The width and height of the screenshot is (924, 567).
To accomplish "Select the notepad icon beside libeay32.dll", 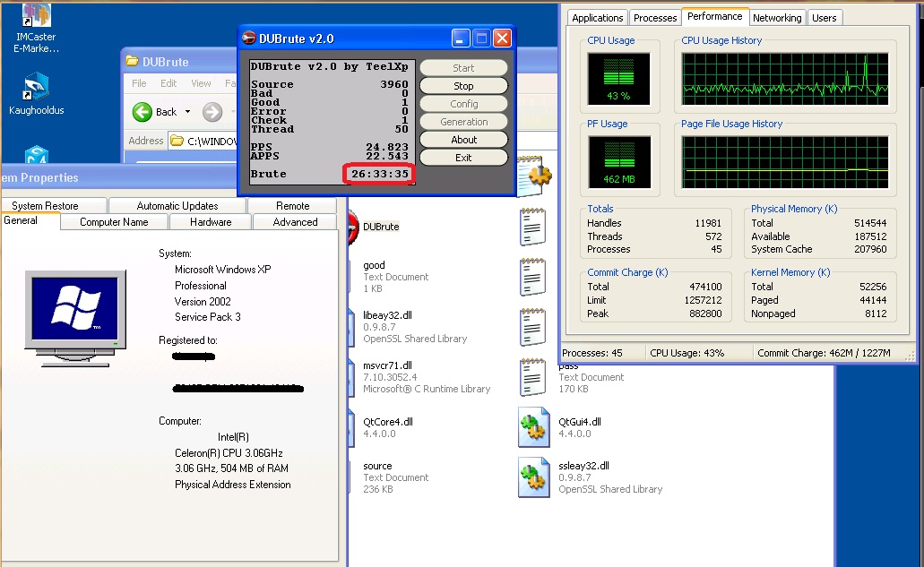I will click(532, 327).
